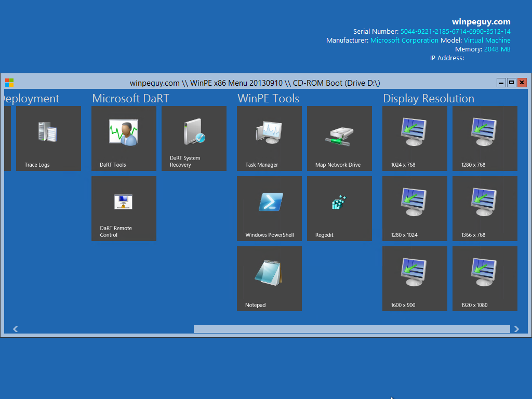The height and width of the screenshot is (399, 532).
Task: Launch Regedit
Action: pos(339,208)
